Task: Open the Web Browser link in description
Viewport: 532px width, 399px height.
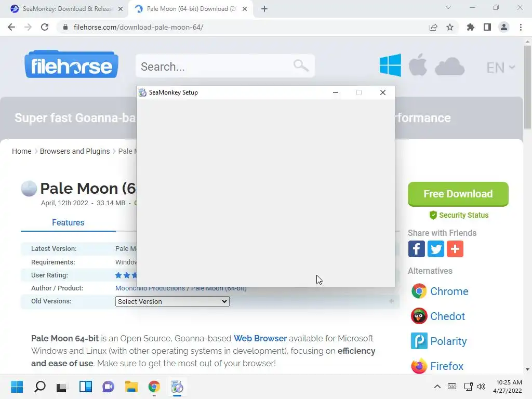Action: click(260, 338)
